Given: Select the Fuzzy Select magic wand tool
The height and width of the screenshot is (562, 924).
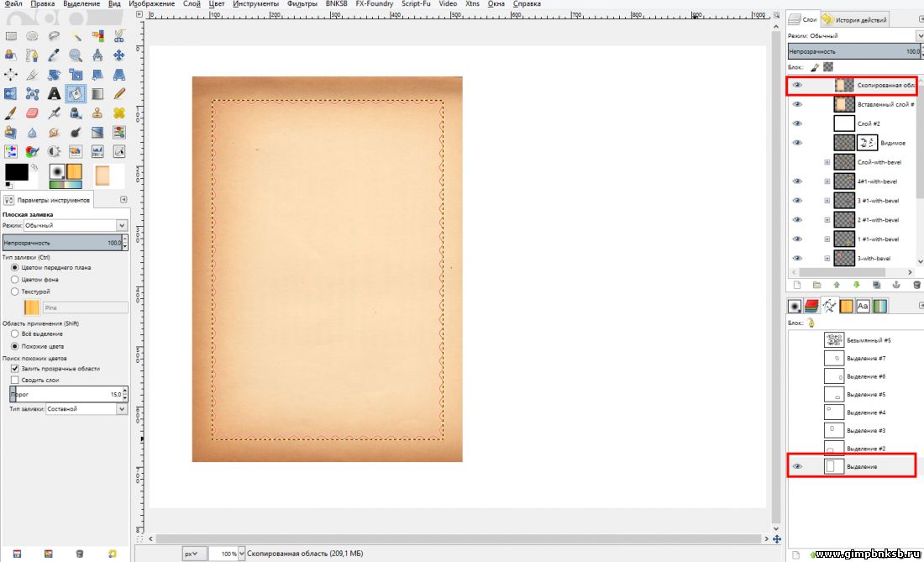Looking at the screenshot, I should (x=76, y=36).
